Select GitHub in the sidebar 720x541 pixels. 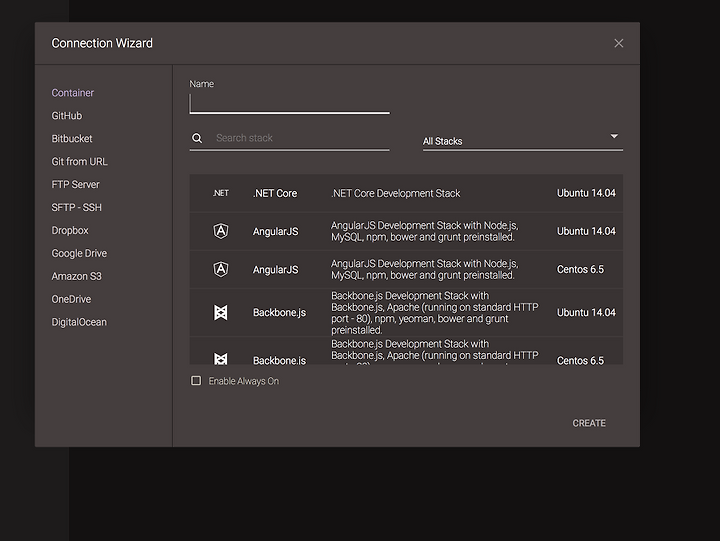(x=67, y=116)
